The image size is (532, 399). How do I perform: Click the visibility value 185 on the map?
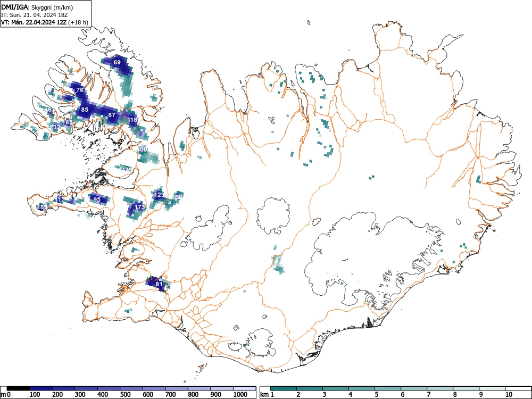[67, 122]
